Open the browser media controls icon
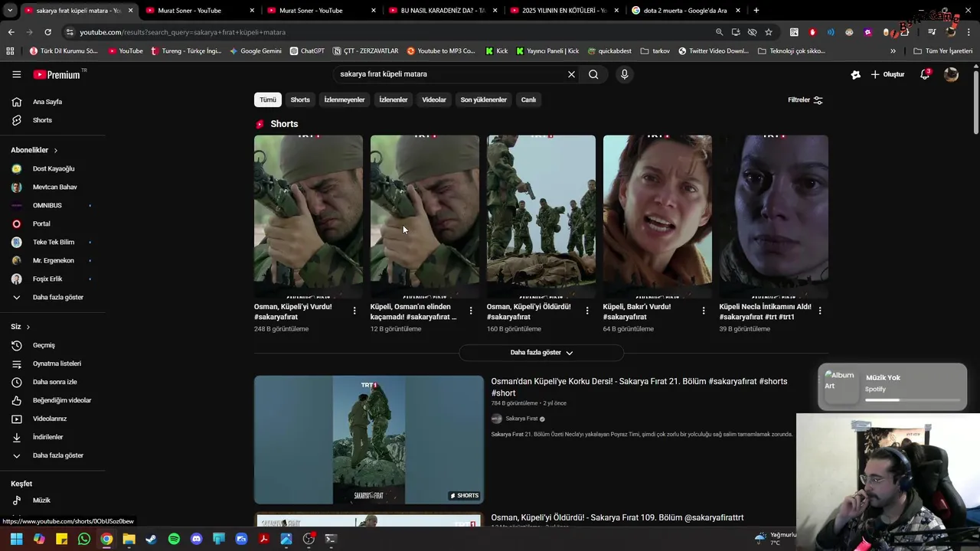 pos(932,32)
